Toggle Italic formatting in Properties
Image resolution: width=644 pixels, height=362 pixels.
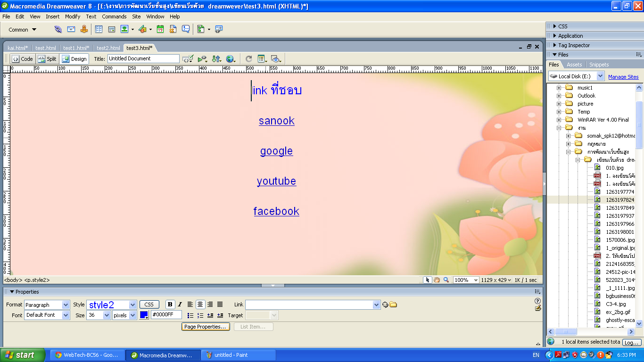pos(180,304)
